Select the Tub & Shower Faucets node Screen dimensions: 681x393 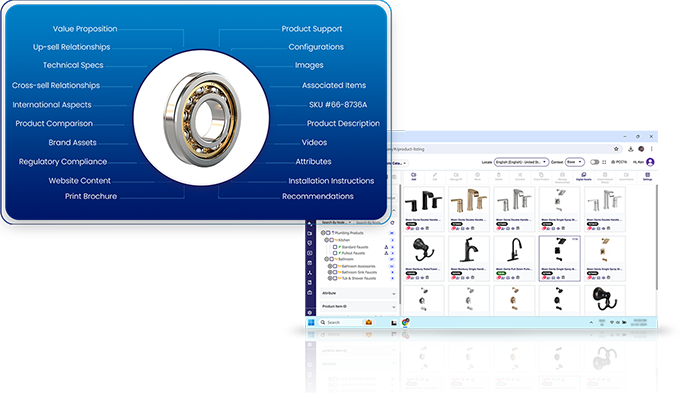point(359,278)
